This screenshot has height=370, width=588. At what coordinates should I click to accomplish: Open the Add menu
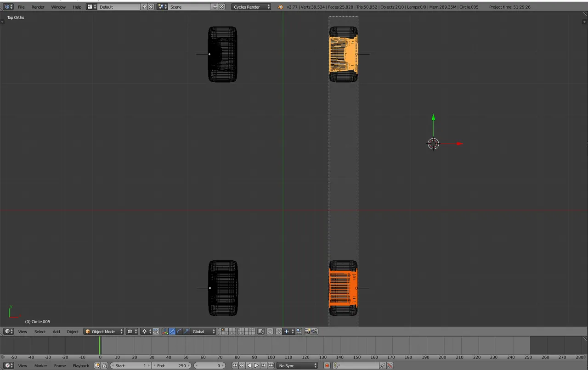pyautogui.click(x=56, y=331)
